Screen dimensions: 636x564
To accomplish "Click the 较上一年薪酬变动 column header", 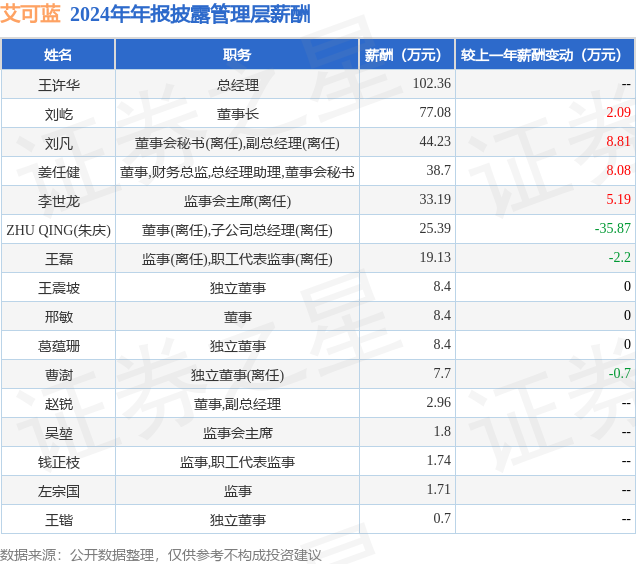I will pyautogui.click(x=545, y=55).
